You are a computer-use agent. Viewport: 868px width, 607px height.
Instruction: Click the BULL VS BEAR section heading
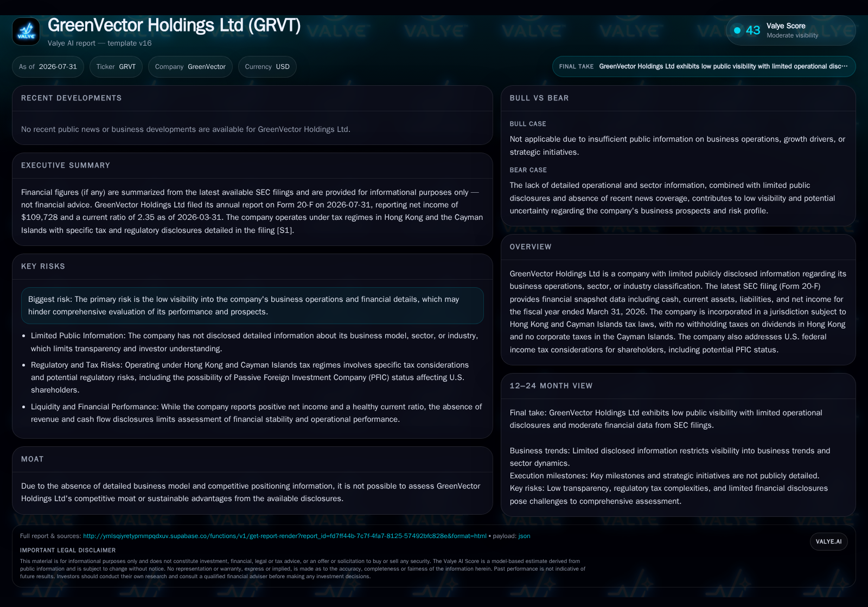click(x=539, y=98)
